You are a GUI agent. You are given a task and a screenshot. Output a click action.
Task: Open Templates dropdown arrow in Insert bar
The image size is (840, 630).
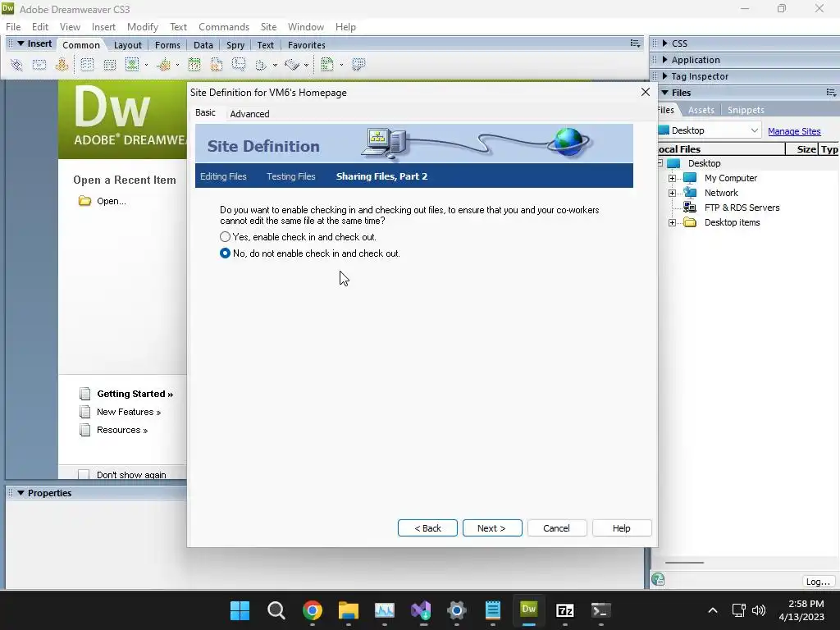pyautogui.click(x=341, y=66)
